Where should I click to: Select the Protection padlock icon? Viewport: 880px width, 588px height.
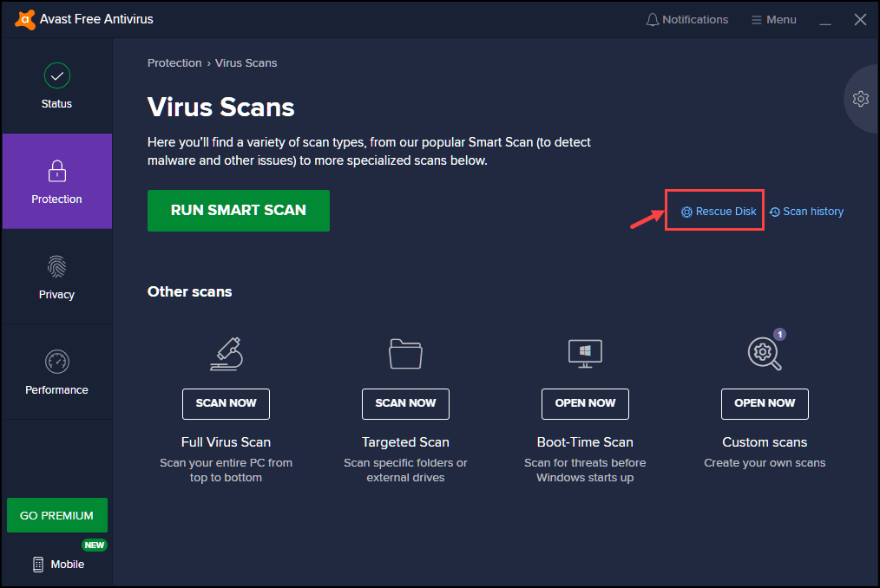(x=56, y=171)
